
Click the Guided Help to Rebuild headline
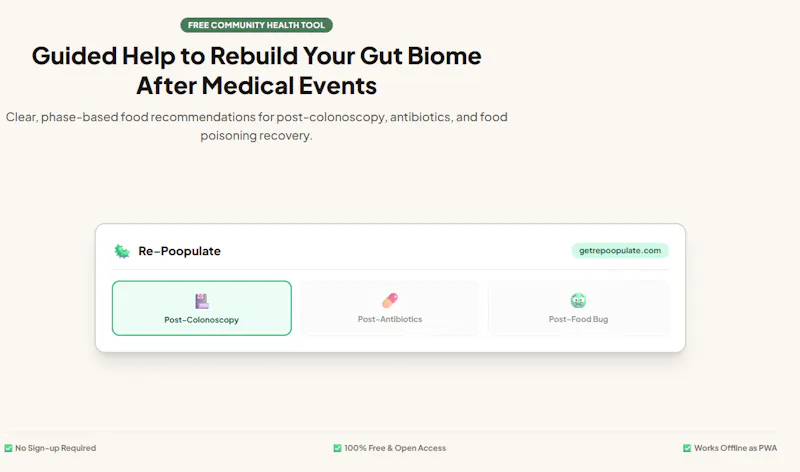point(257,70)
